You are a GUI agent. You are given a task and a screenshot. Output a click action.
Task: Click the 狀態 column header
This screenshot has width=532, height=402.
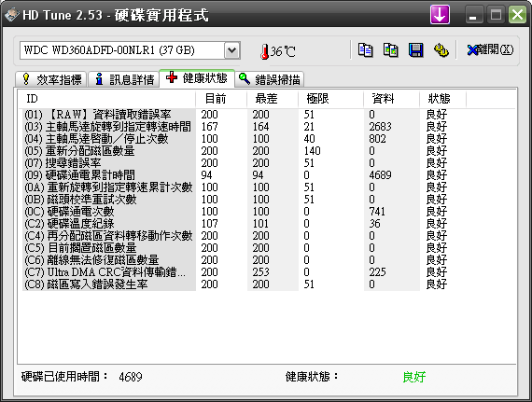click(442, 99)
